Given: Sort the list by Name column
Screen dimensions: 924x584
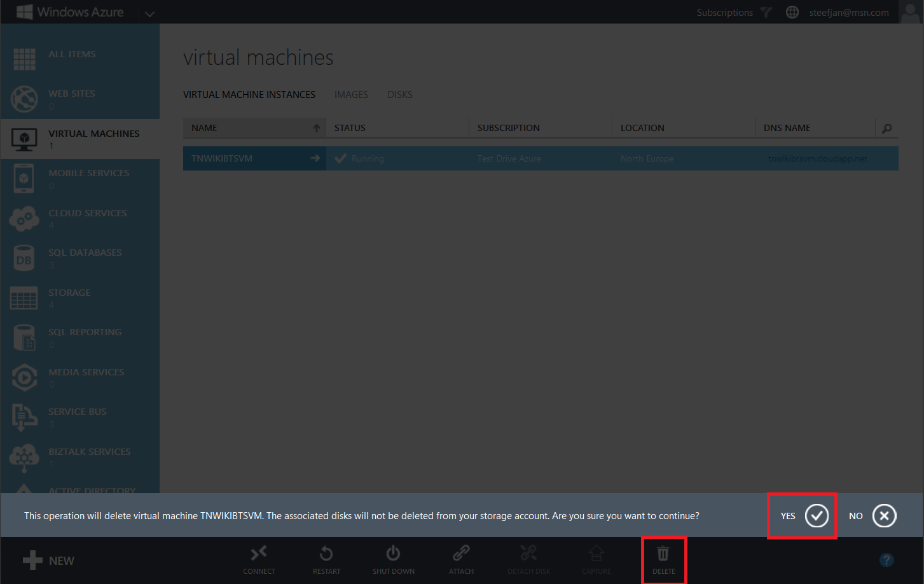Looking at the screenshot, I should pos(254,128).
